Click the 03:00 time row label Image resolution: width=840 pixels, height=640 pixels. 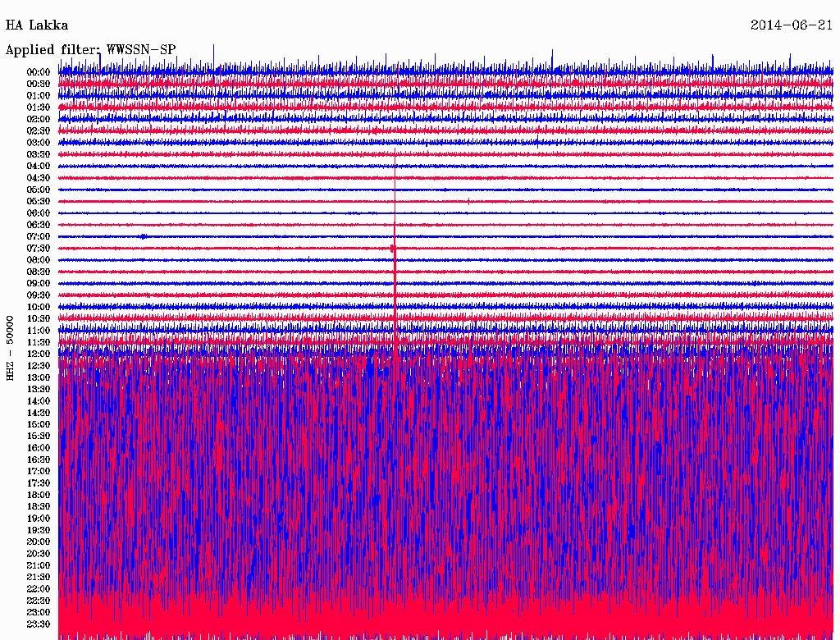point(39,143)
